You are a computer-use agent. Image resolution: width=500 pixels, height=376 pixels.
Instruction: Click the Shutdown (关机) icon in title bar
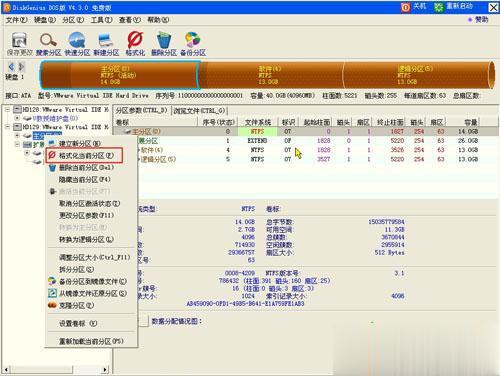tap(405, 7)
